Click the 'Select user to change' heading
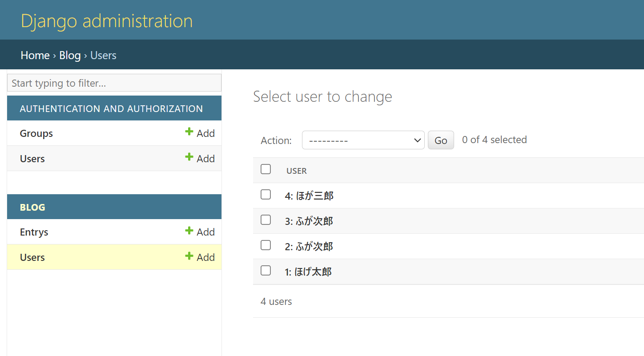Screen dimensions: 644x356 coord(322,96)
